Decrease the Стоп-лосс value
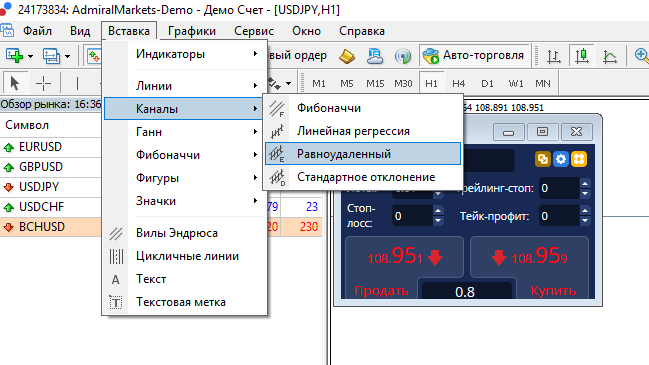The image size is (649, 365). 438,221
